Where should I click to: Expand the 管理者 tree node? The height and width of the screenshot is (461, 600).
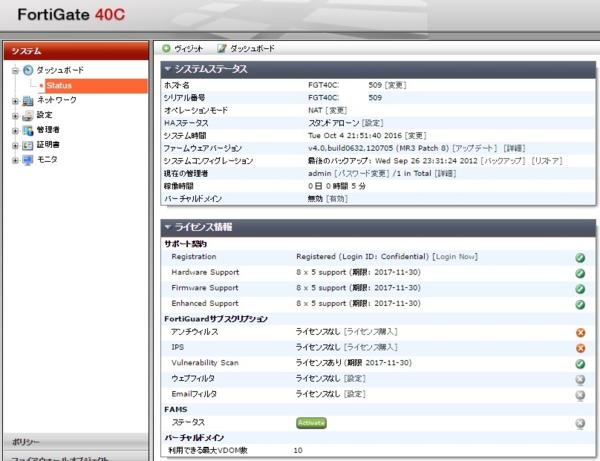point(15,131)
